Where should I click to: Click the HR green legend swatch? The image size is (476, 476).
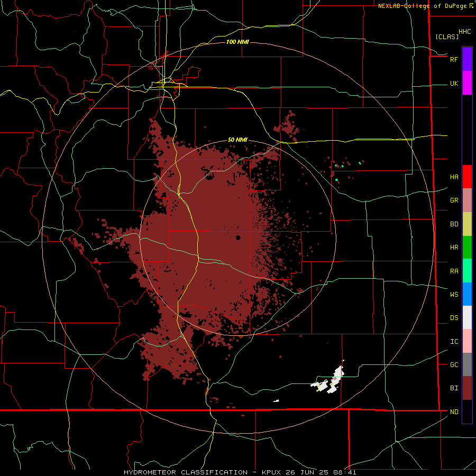(467, 248)
